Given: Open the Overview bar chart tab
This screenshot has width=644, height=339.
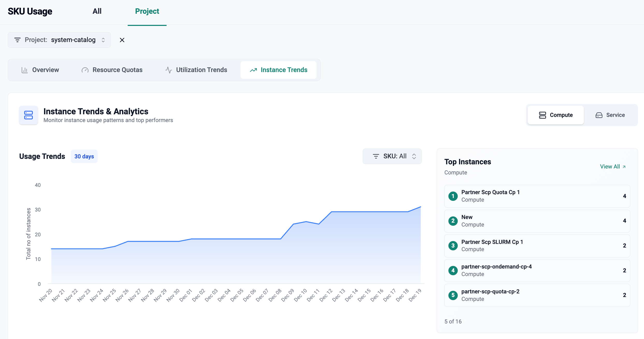Looking at the screenshot, I should click(40, 70).
